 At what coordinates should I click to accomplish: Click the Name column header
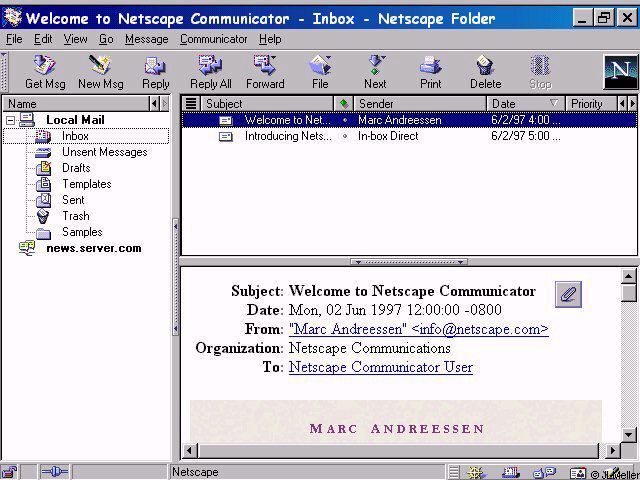76,104
